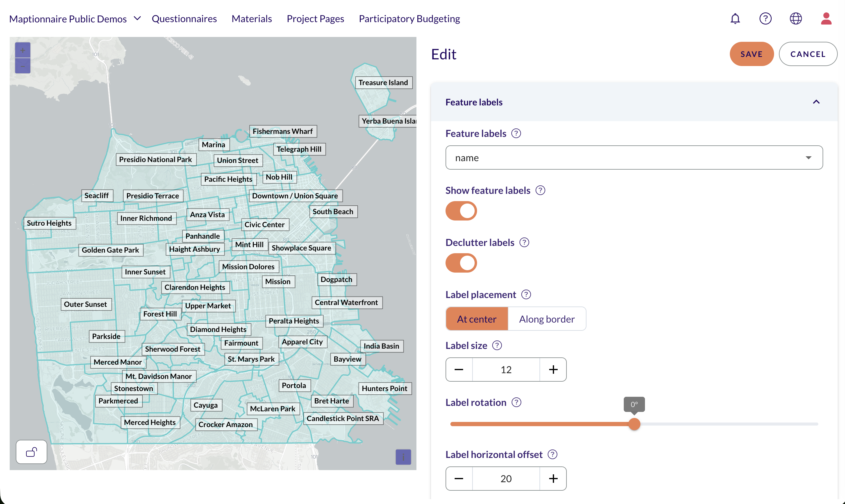Show help for Label placement
Screen dimensions: 845x504
[x=526, y=294]
